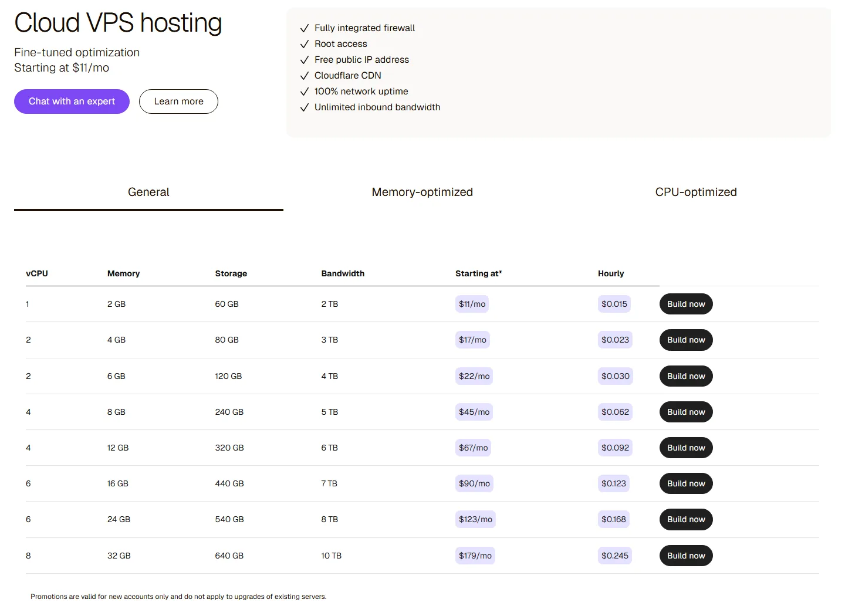845x616 pixels.
Task: Select the $0.015 hourly price
Action: click(614, 304)
